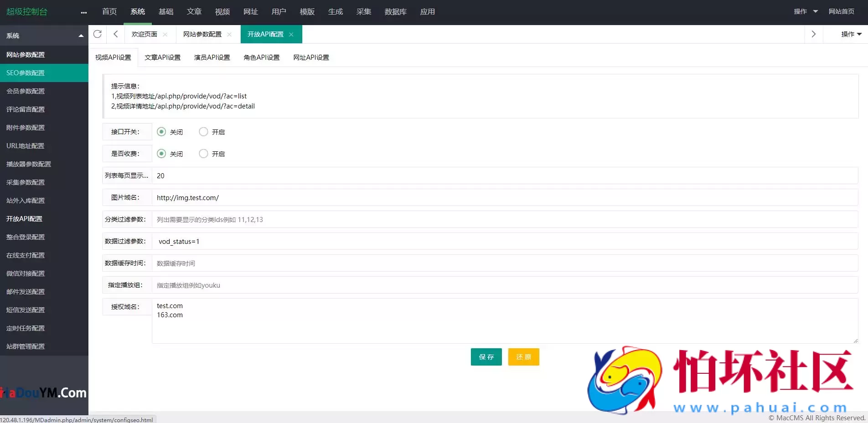The height and width of the screenshot is (423, 868).
Task: Close the 开放API配置 tab
Action: (x=291, y=35)
